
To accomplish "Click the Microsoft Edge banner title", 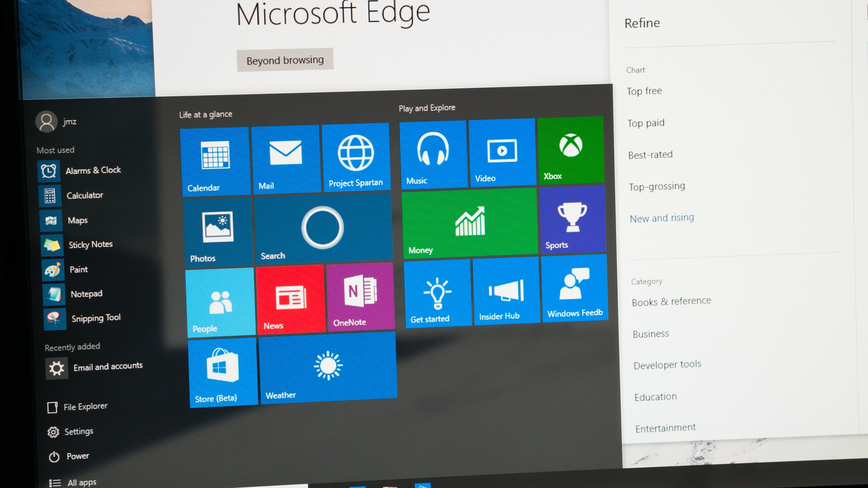I will pos(333,13).
